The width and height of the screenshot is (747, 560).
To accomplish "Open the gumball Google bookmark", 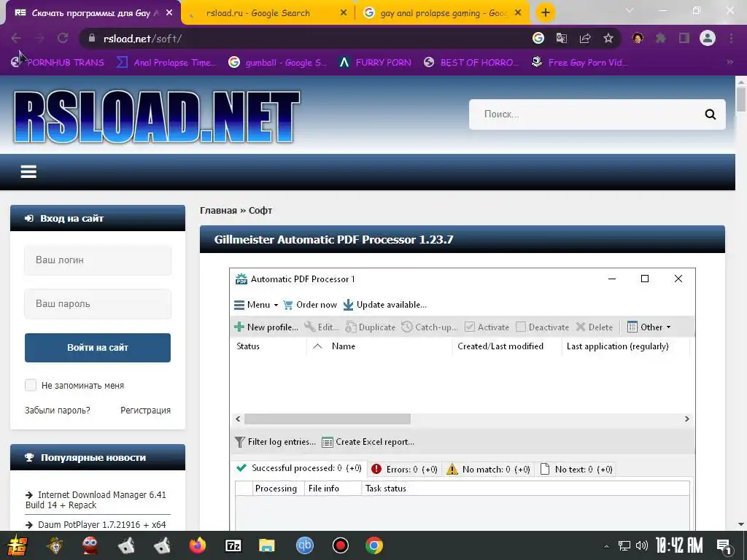I will pyautogui.click(x=278, y=63).
